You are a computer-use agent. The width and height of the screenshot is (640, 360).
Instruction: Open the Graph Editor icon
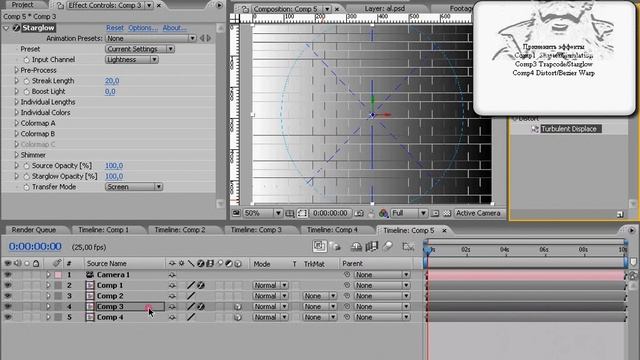click(408, 246)
